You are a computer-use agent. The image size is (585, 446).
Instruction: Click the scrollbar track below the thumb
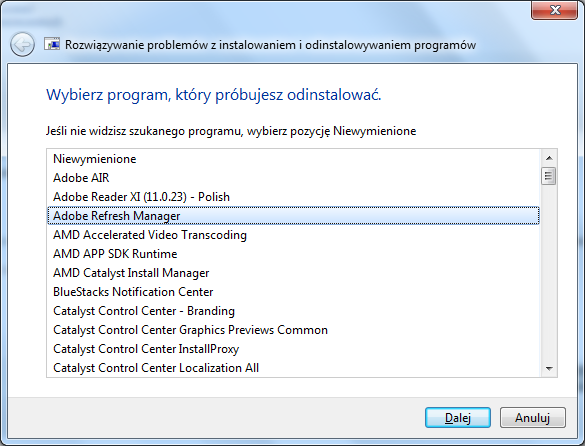[549, 272]
